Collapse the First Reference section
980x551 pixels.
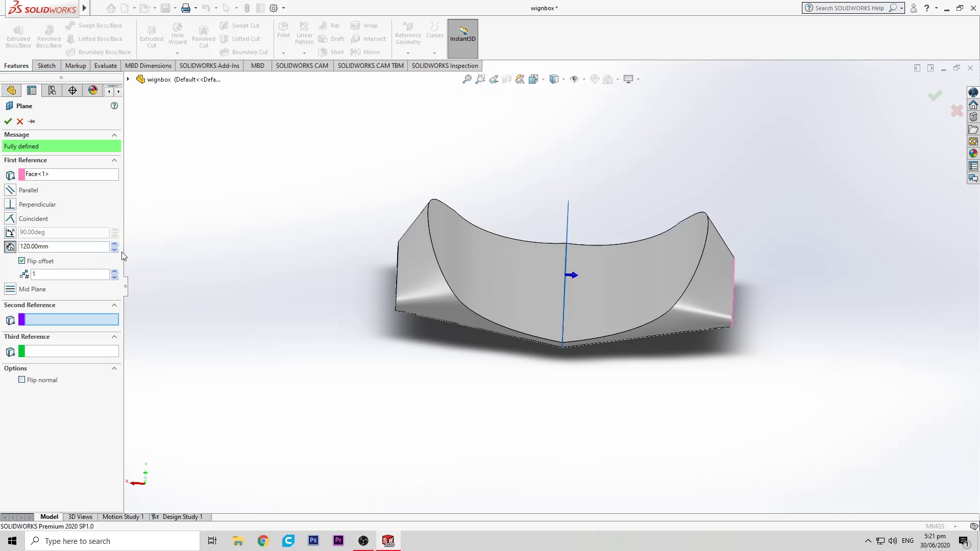(114, 160)
